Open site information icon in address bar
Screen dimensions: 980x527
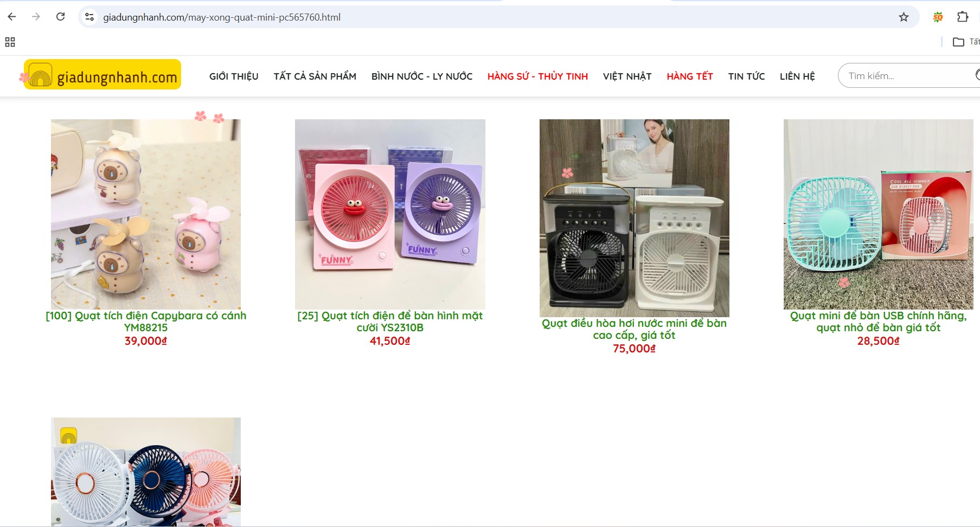coord(90,17)
